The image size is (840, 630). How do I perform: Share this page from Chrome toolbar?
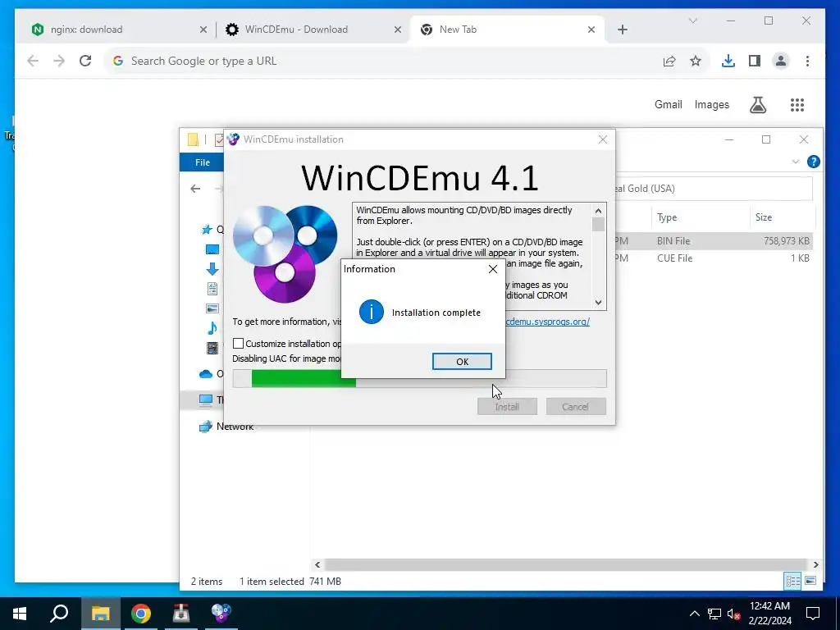tap(669, 61)
